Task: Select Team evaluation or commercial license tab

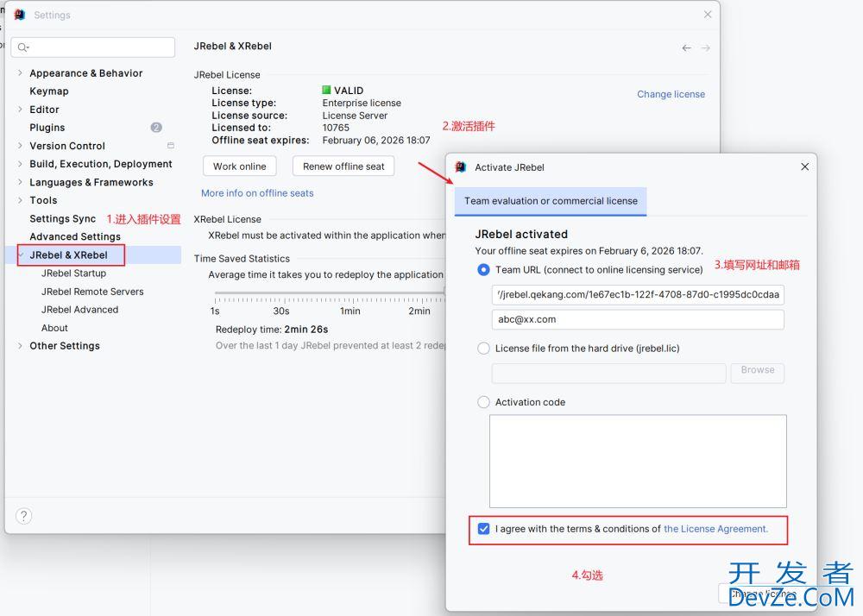Action: 551,201
